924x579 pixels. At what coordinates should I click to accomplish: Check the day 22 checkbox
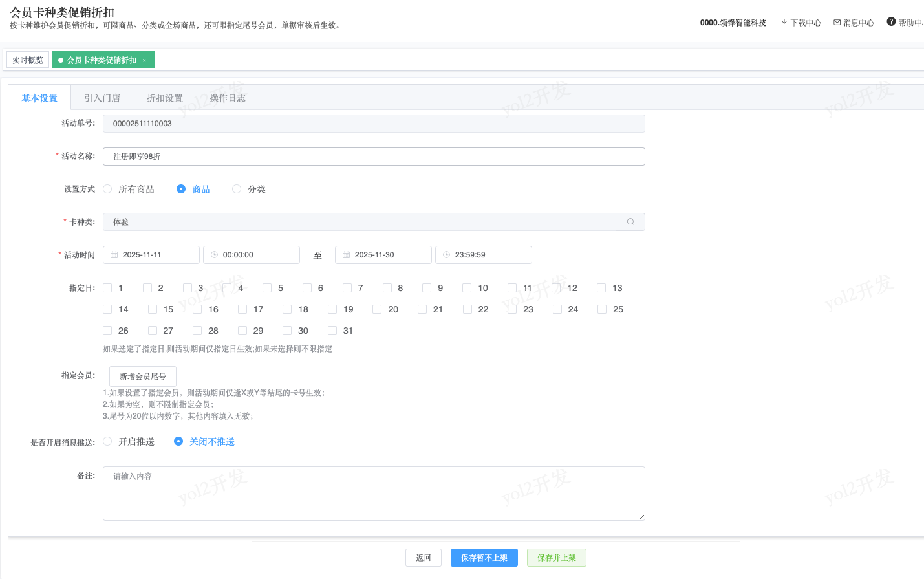tap(467, 309)
